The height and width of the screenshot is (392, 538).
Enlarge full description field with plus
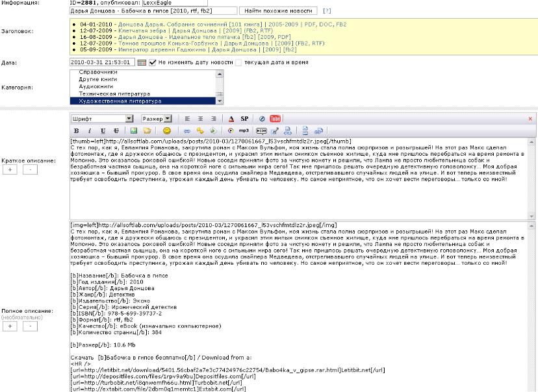[10, 326]
